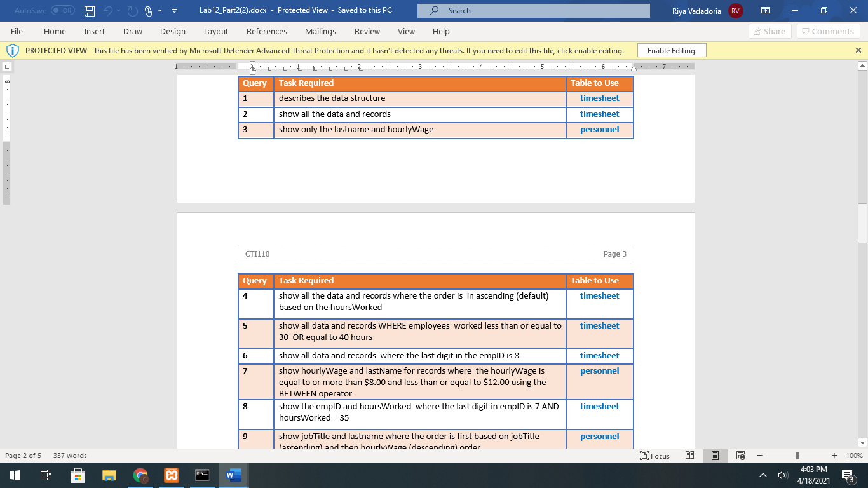Switch to the References ribbon tab
Viewport: 868px width, 488px height.
pos(267,31)
